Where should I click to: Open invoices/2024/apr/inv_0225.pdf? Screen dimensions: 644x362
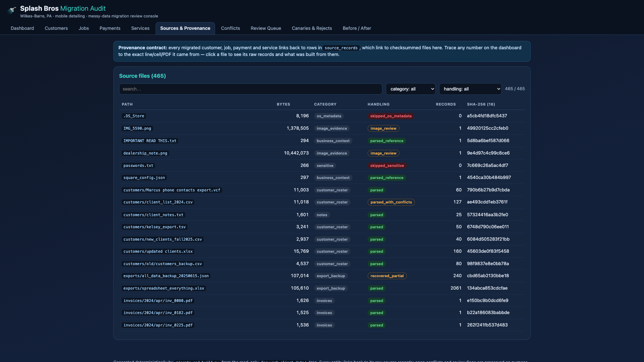pyautogui.click(x=158, y=325)
